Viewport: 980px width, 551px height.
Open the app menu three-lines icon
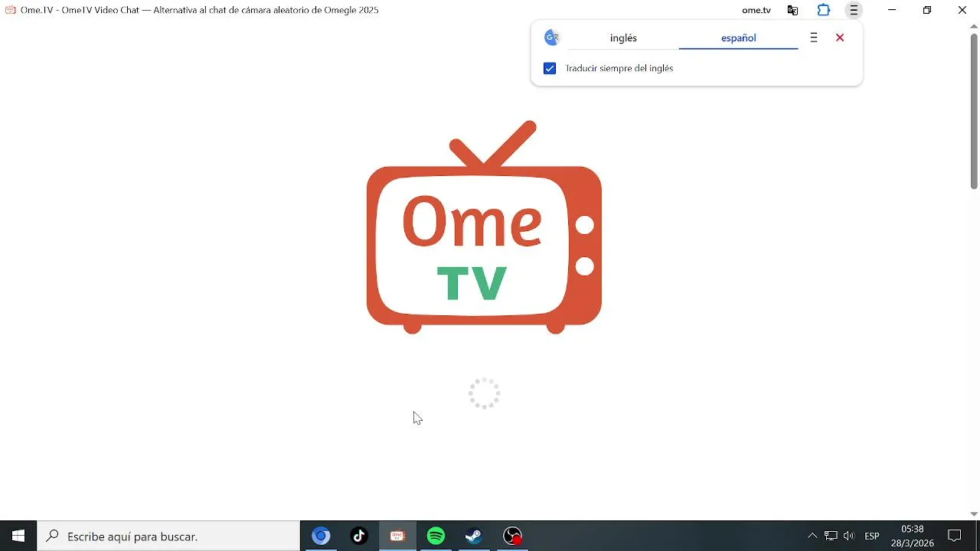(x=854, y=11)
